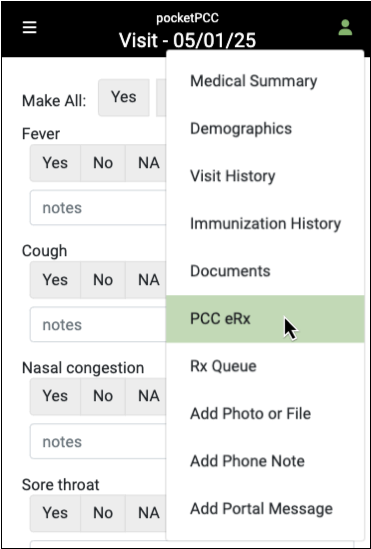Click the green user profile icon
The image size is (371, 549).
345,28
